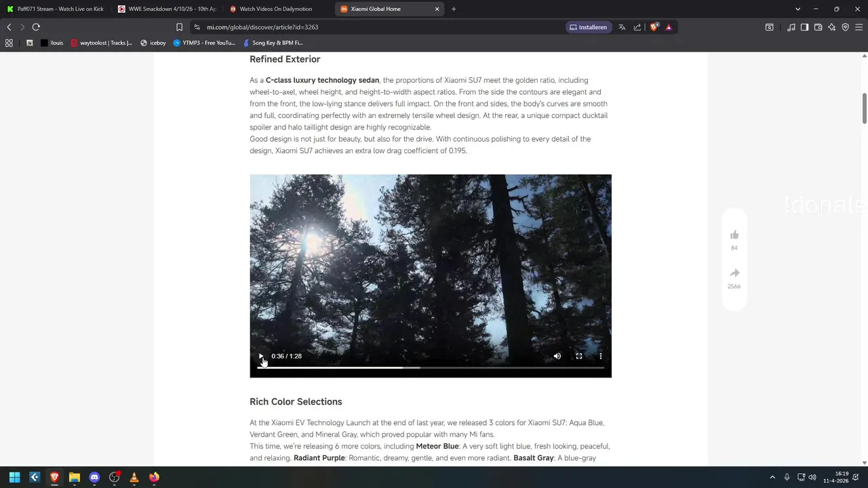Click the bold text Basalt Gray
The height and width of the screenshot is (488, 868).
[x=534, y=458]
